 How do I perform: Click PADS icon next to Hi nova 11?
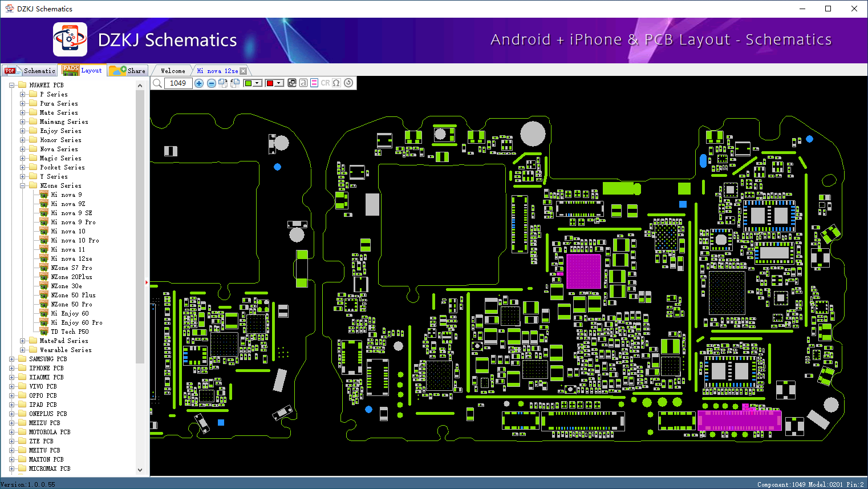click(44, 249)
